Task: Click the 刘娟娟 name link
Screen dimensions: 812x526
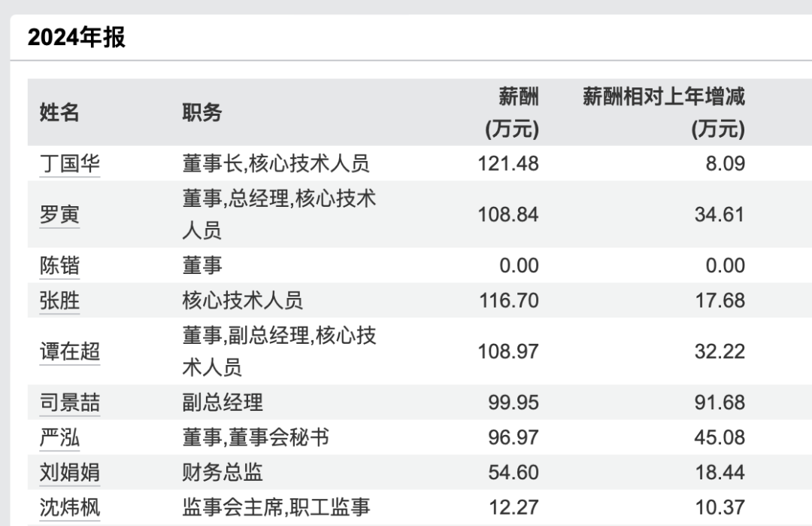Action: coord(69,473)
